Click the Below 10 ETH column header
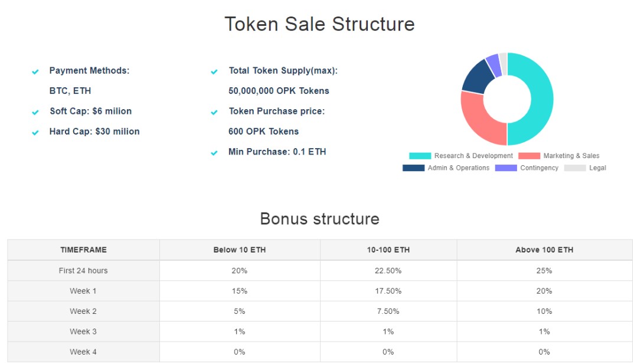Screen dimensions: 634x364 tap(240, 250)
